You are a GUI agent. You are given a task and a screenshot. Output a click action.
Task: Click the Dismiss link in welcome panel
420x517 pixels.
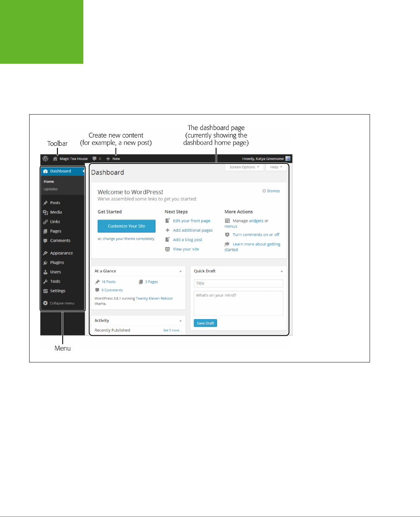tap(273, 191)
